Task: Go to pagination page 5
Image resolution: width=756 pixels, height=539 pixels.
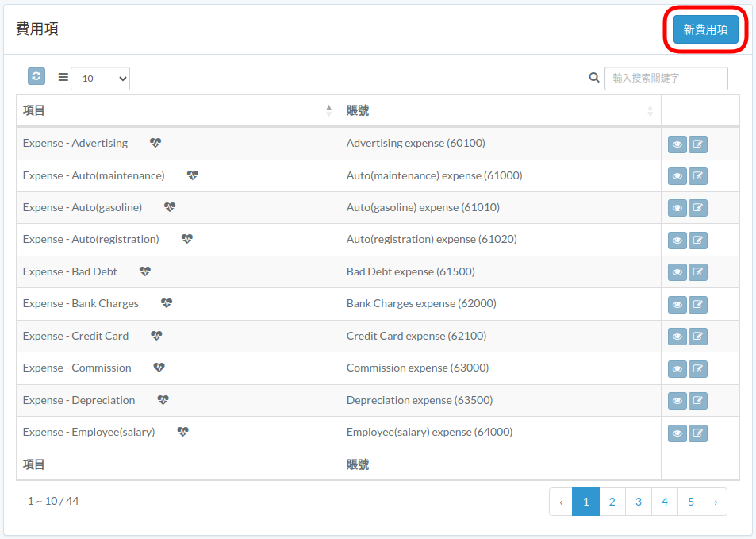Action: (691, 502)
